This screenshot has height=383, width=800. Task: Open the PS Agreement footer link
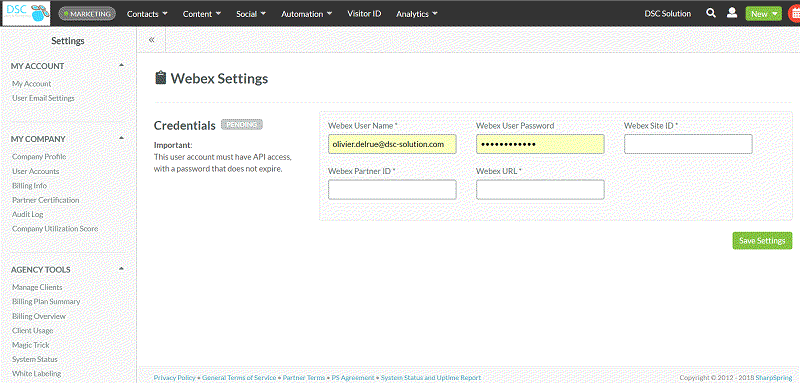coord(353,378)
